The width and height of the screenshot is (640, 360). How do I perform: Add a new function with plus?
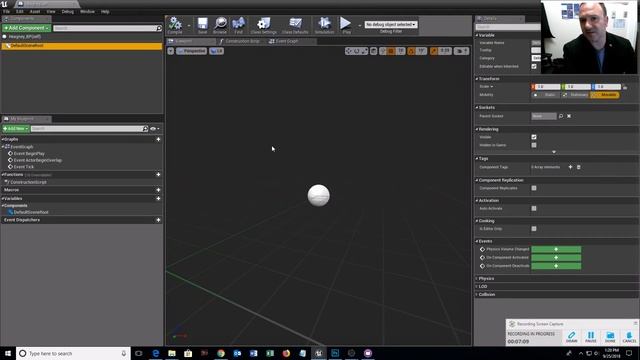[x=158, y=175]
